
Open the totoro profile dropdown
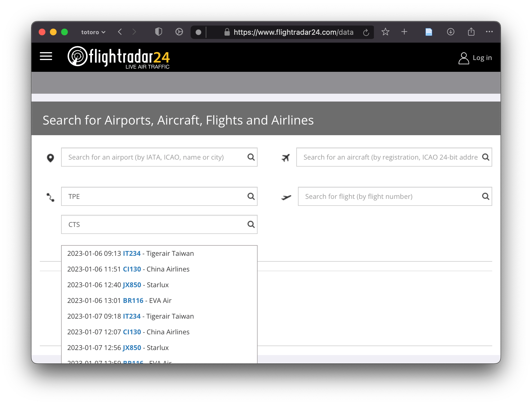93,32
